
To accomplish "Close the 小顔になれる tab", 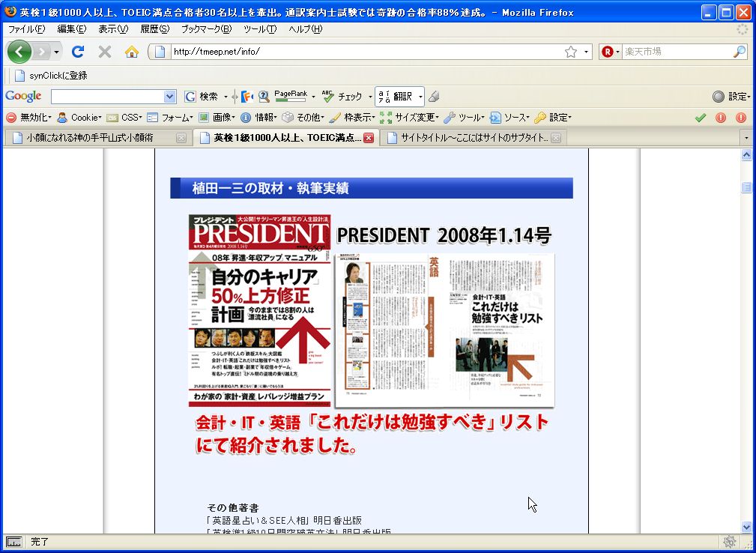I will pyautogui.click(x=181, y=138).
